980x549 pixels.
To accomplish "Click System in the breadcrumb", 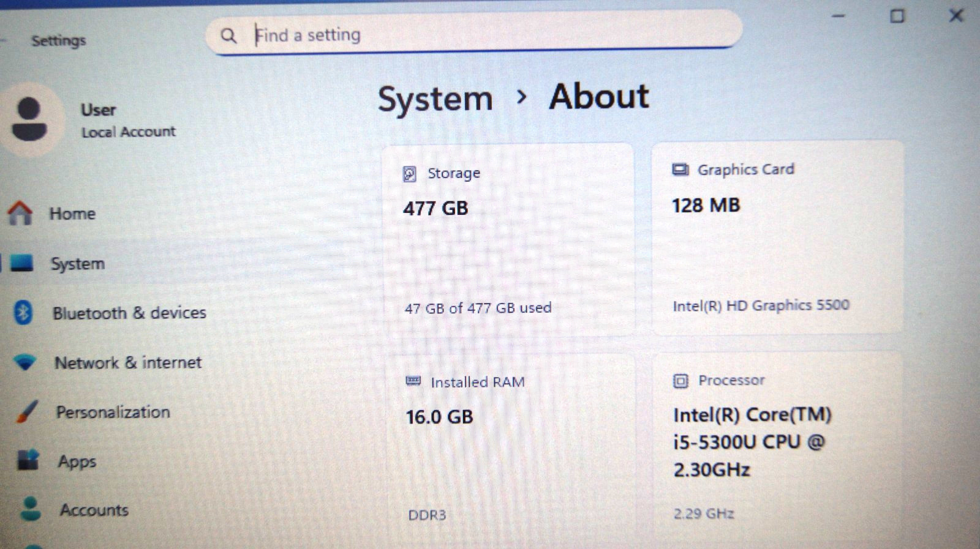I will click(435, 99).
